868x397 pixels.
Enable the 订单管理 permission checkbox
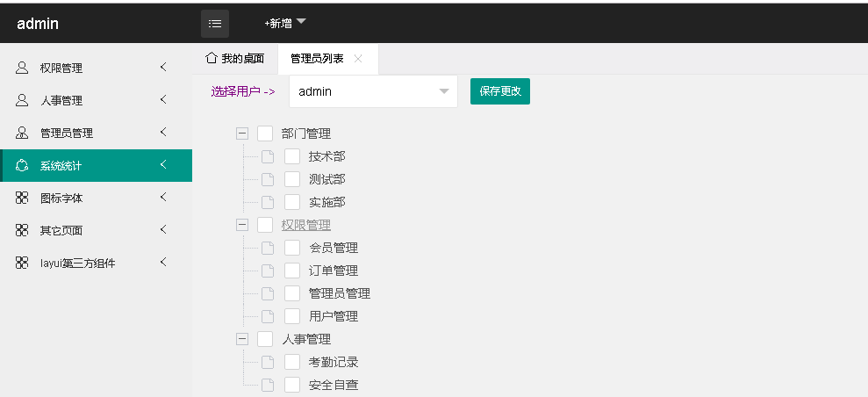[x=292, y=271]
